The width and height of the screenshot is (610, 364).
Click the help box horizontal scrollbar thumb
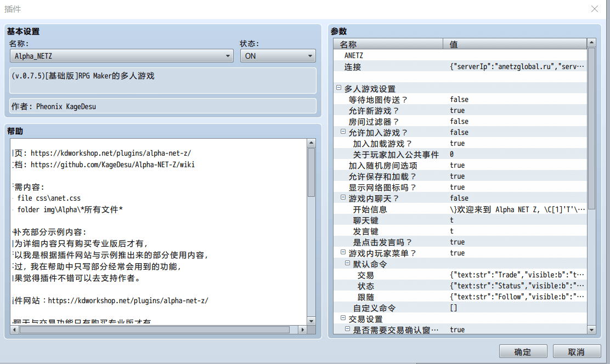click(155, 330)
